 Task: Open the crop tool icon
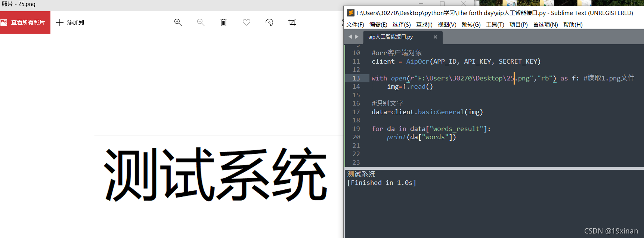pos(292,22)
